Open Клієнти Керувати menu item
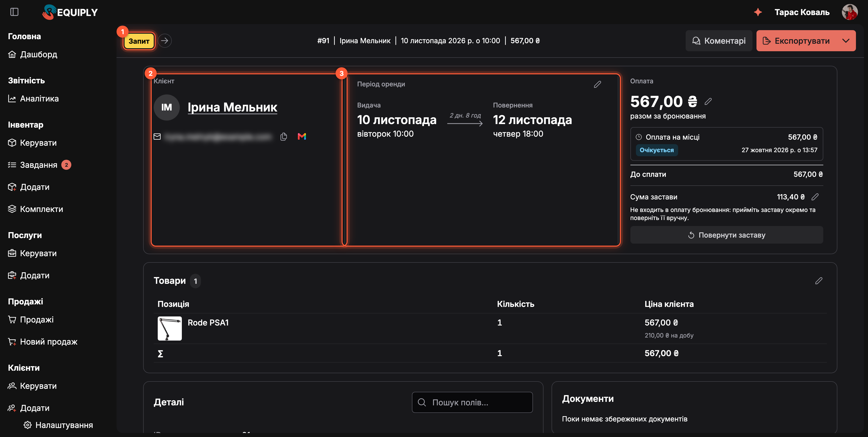This screenshot has height=437, width=868. pyautogui.click(x=32, y=386)
